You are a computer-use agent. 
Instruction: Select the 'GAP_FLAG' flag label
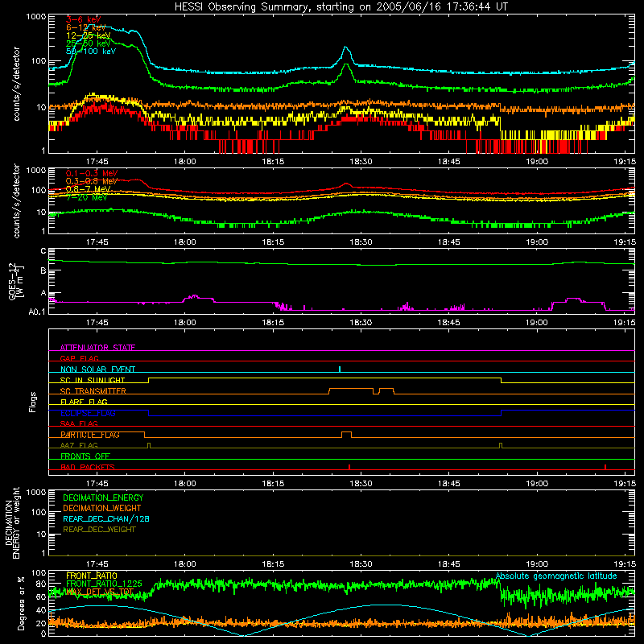tap(79, 358)
